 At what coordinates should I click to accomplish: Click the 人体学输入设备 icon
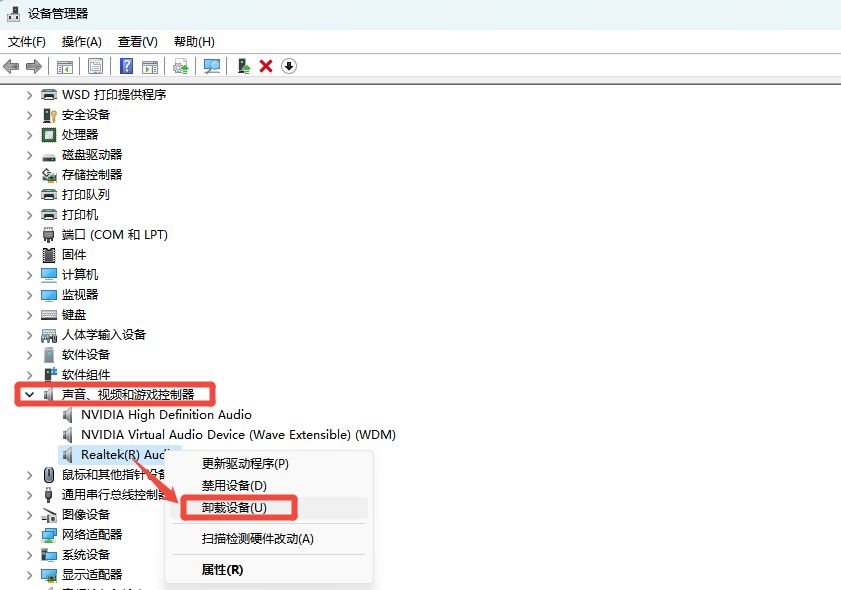[49, 335]
